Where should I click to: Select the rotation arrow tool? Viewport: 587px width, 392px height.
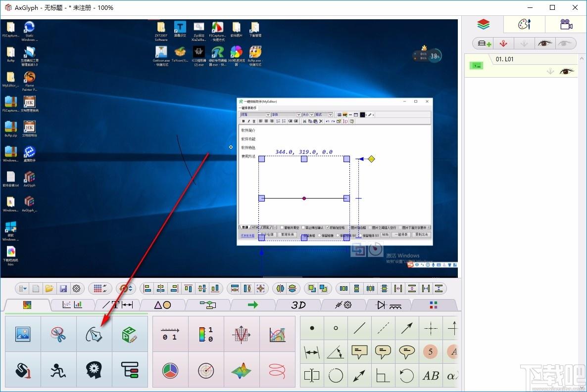tap(407, 376)
